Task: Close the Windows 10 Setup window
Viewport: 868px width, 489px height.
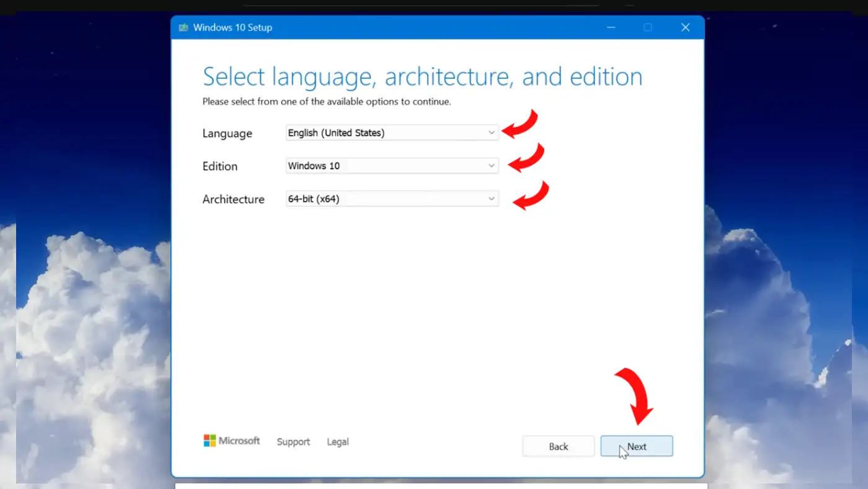Action: [x=685, y=27]
